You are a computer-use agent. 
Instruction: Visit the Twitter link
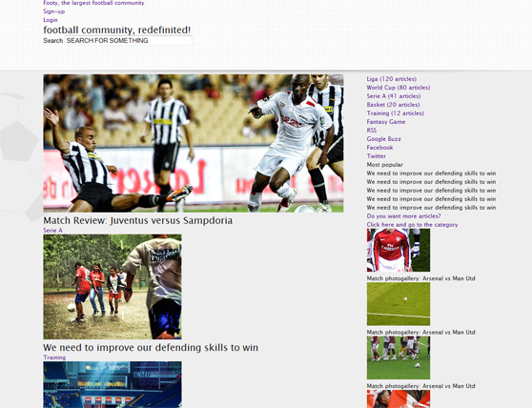[x=377, y=156]
